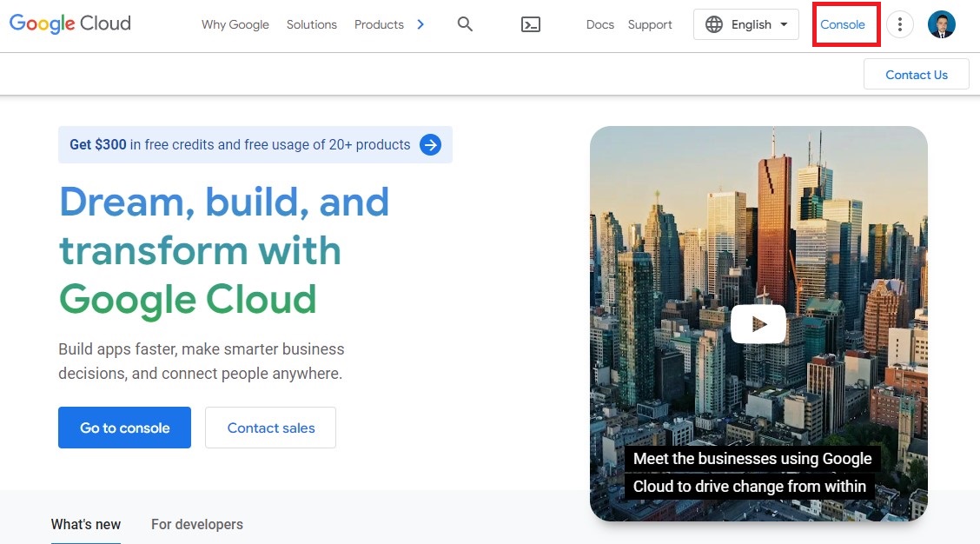
Task: Click the Google Cloud logo
Action: click(70, 23)
